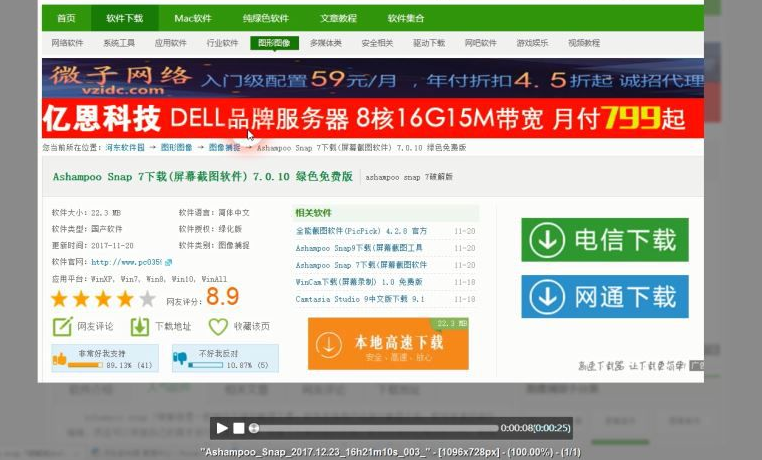This screenshot has height=460, width=762.
Task: Click the 相关软件 section header
Action: pyautogui.click(x=313, y=213)
